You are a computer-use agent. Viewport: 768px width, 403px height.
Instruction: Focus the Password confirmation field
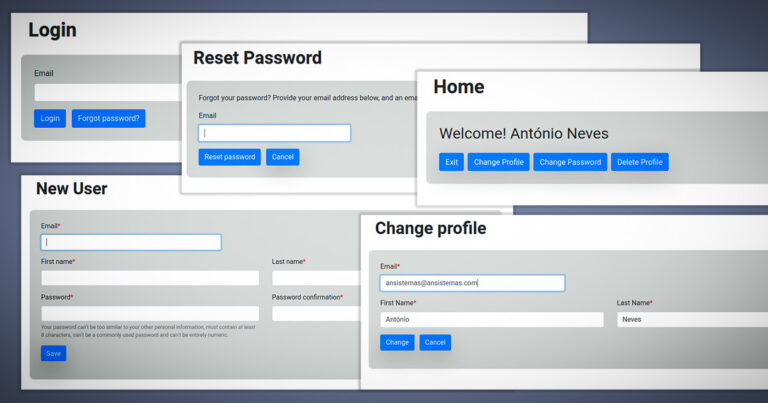[316, 313]
